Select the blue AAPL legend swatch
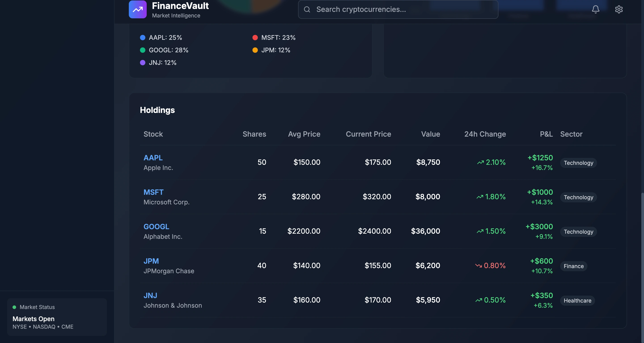 tap(142, 38)
